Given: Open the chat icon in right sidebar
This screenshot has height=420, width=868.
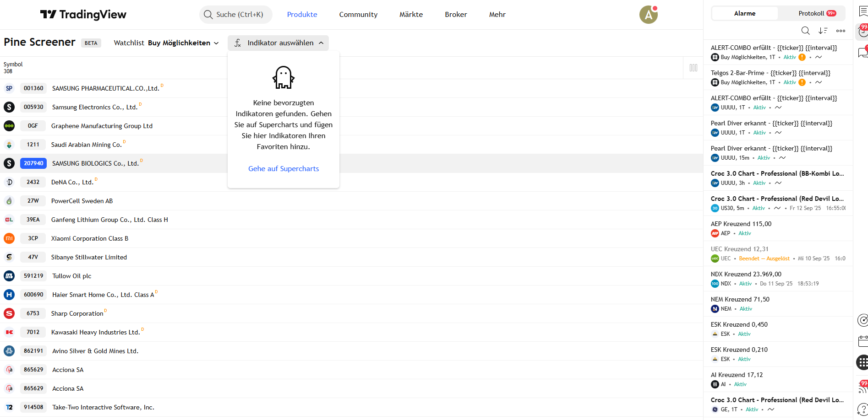Looking at the screenshot, I should [x=863, y=52].
